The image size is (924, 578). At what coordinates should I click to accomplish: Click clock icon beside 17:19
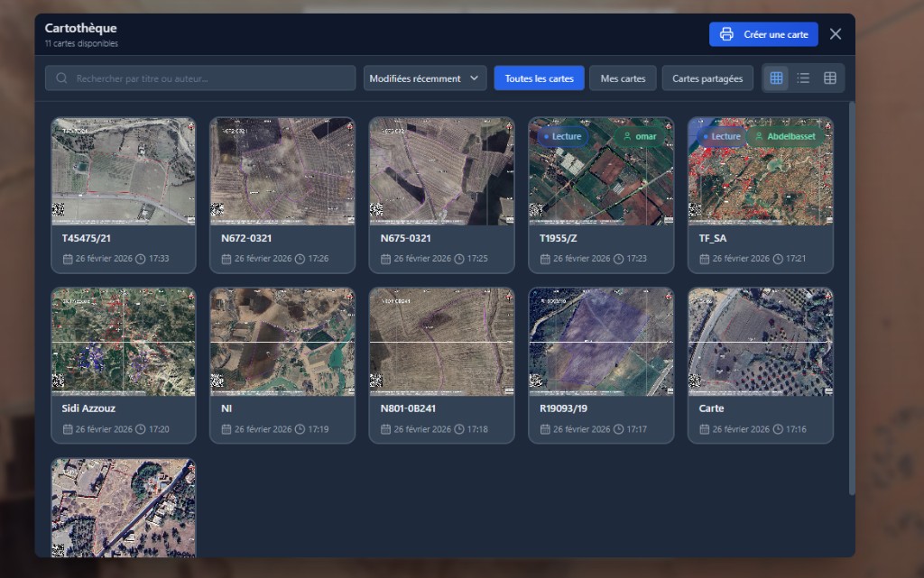tap(300, 429)
